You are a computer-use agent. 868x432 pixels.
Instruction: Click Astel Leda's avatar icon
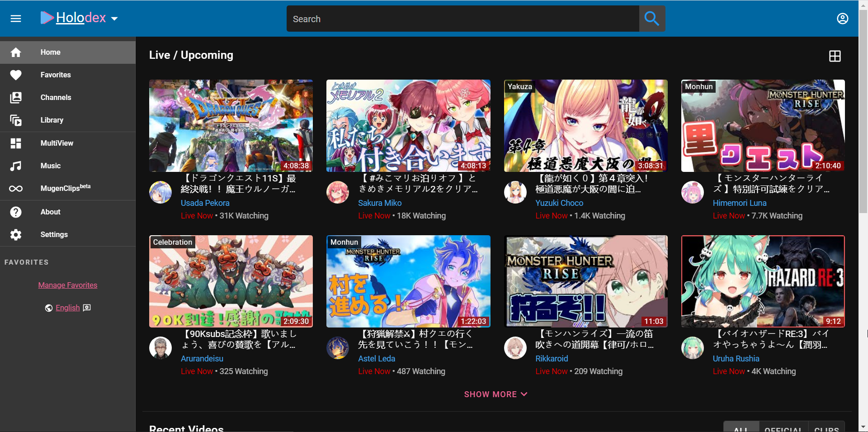pos(338,348)
